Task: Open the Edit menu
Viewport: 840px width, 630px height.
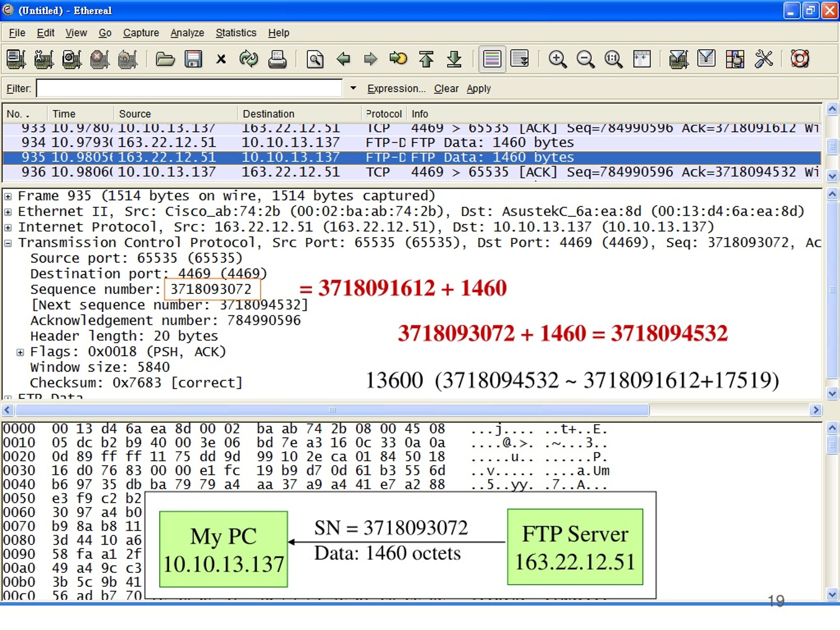Action: click(x=46, y=33)
